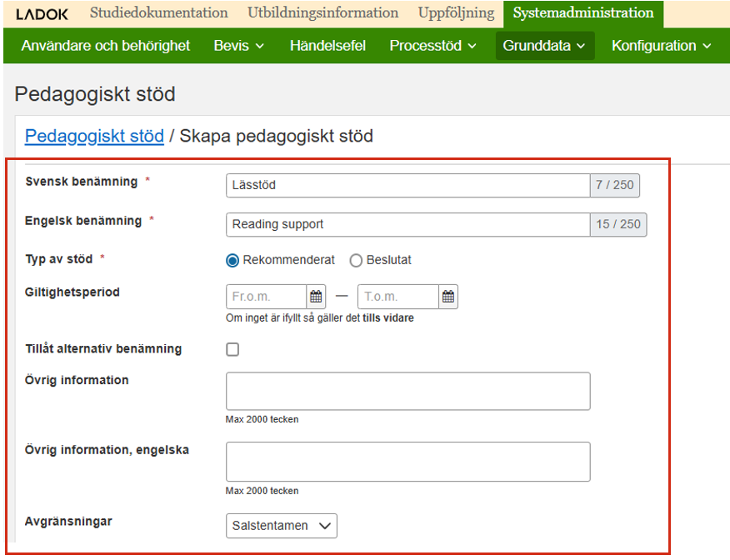The height and width of the screenshot is (560, 730).
Task: Click the T.o.m. date input field
Action: pos(398,297)
